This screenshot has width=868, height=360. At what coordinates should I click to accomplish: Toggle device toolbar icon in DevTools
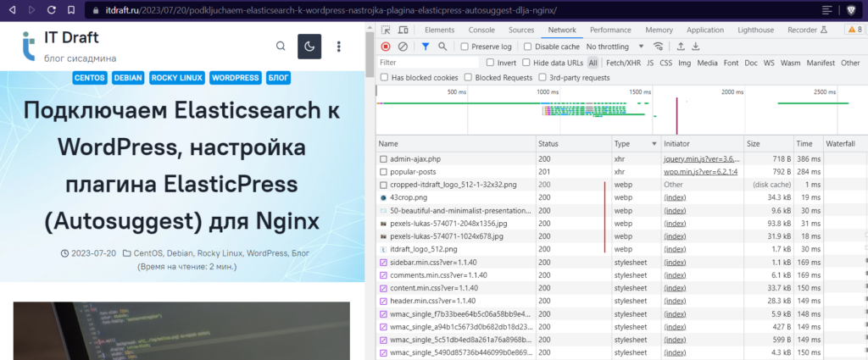[x=403, y=30]
